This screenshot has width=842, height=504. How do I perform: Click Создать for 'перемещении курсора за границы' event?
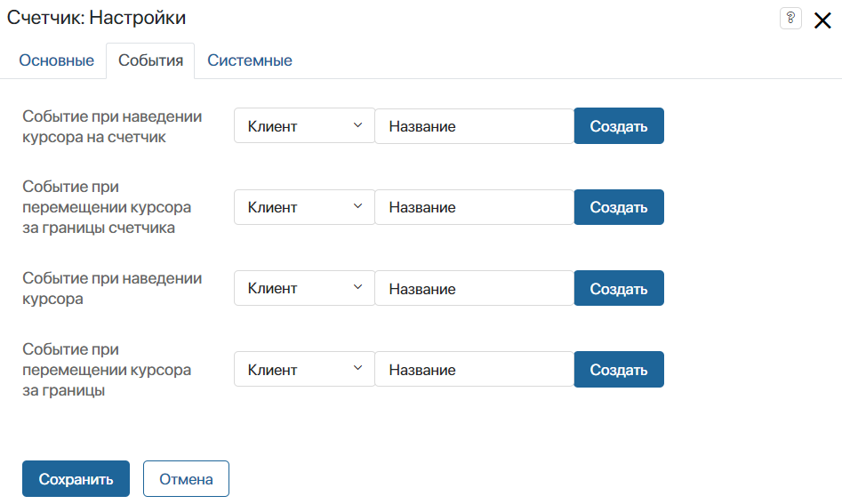tap(619, 369)
